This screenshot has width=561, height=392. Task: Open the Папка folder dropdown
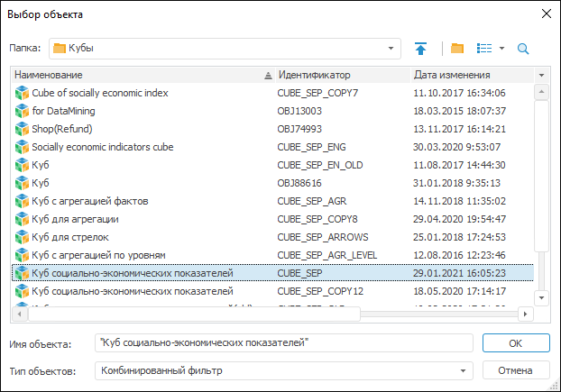[391, 48]
